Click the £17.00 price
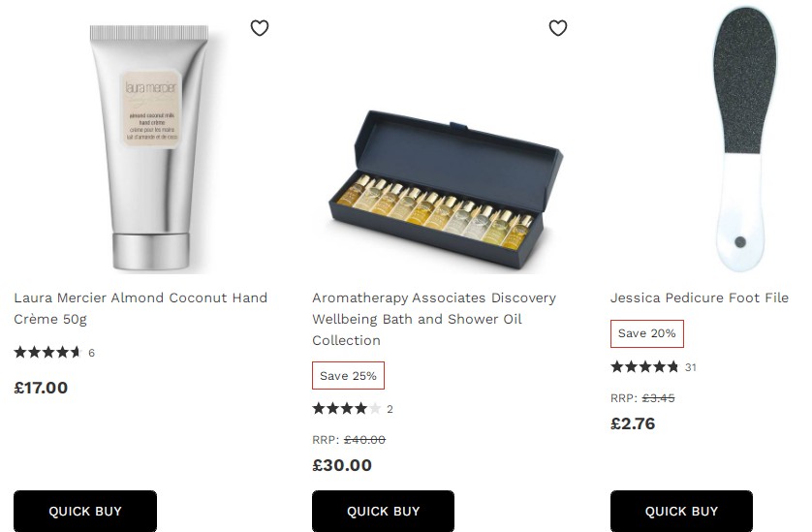Viewport: 812px width, 532px height. click(41, 388)
